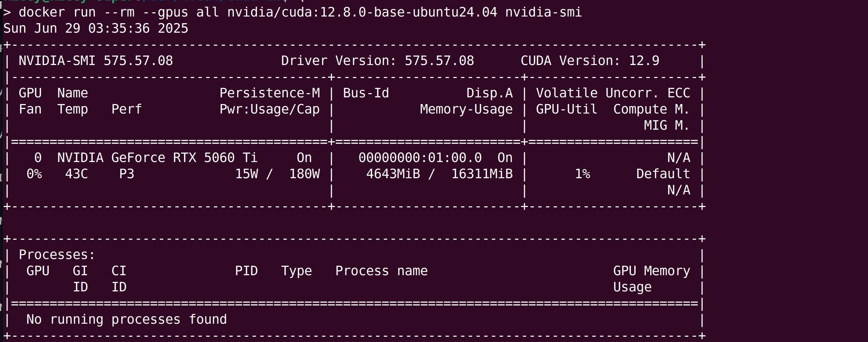Click the 'Volatile Uncorr. ECC' header

click(x=613, y=93)
